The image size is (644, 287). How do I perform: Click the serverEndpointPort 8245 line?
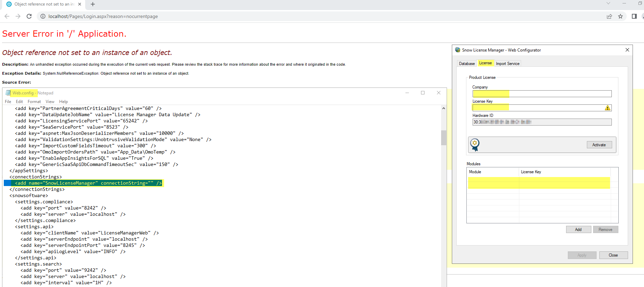point(83,246)
